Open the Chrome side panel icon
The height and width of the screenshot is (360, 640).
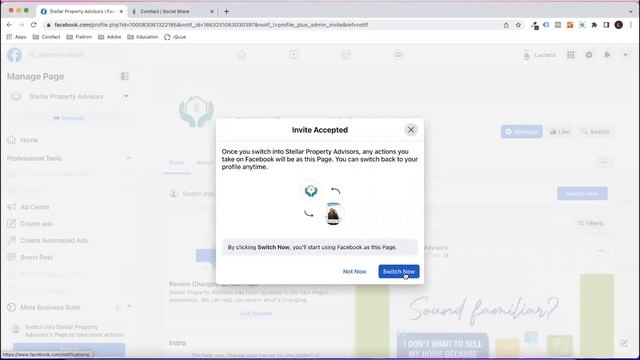click(607, 25)
